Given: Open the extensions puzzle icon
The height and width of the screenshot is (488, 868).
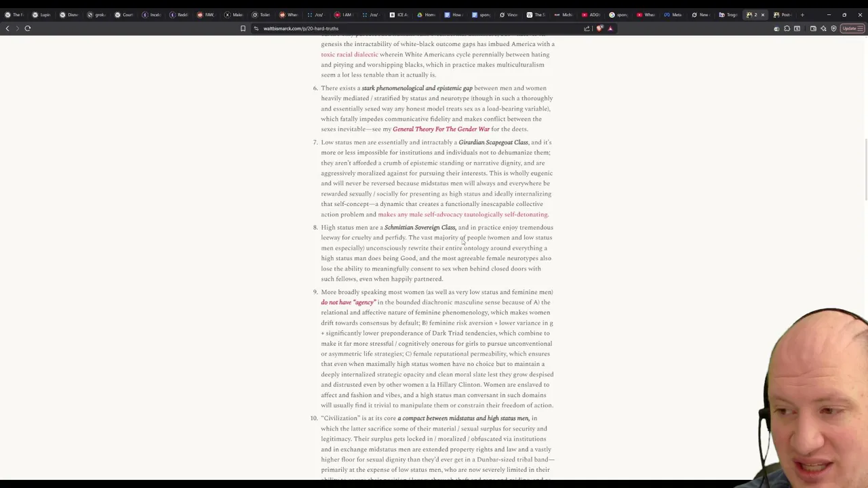Looking at the screenshot, I should coord(787,28).
